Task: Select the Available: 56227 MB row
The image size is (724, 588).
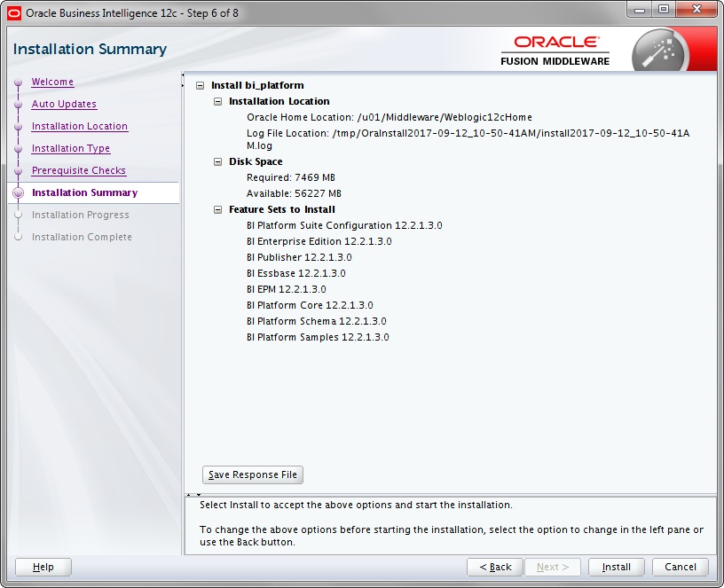Action: [295, 193]
